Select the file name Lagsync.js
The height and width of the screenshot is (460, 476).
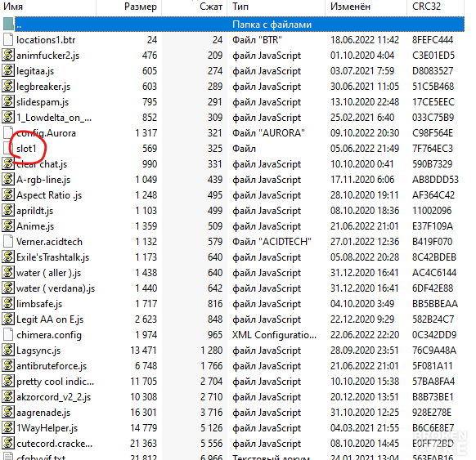tap(38, 351)
